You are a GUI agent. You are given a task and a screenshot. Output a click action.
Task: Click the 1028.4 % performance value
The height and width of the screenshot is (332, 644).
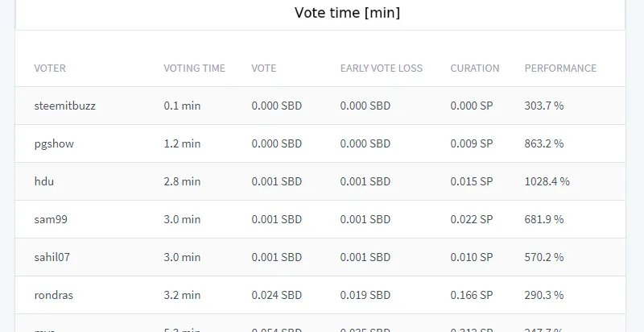(x=547, y=181)
